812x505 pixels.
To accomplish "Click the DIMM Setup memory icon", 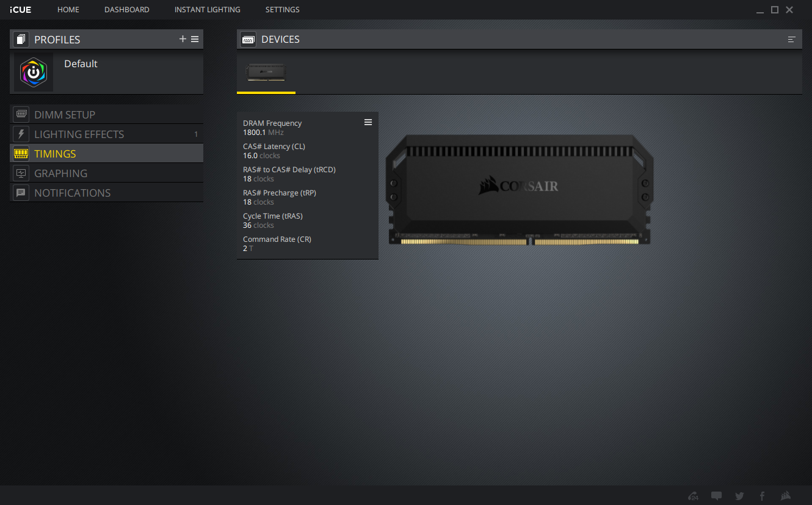I will (x=21, y=114).
